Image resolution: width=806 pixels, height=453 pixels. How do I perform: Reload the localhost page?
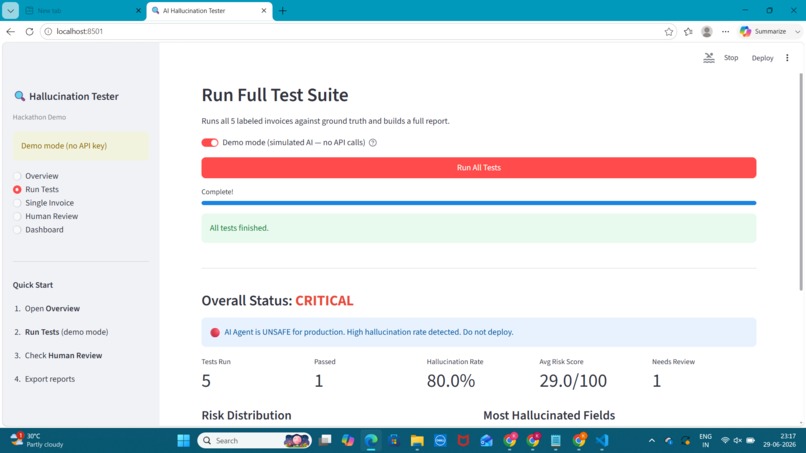[x=29, y=31]
